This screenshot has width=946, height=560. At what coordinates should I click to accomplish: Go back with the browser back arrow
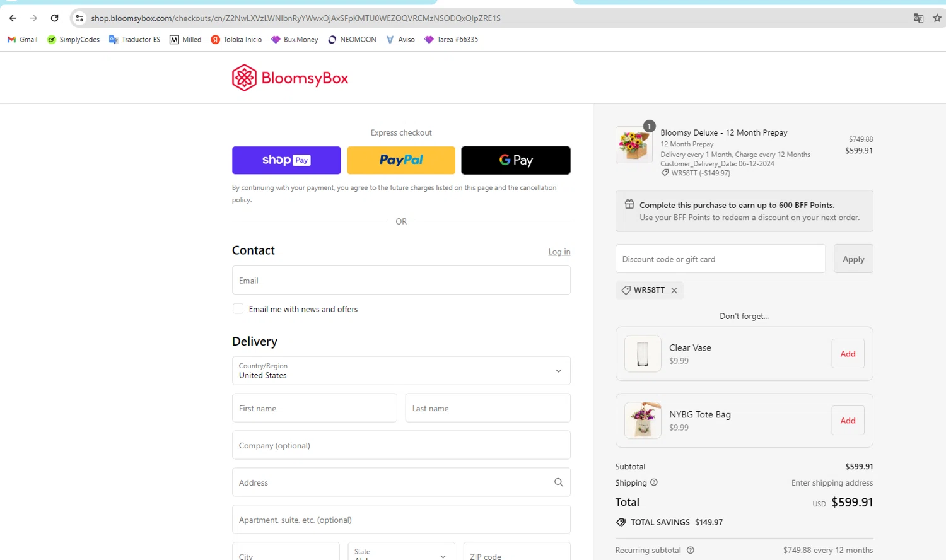click(x=13, y=18)
